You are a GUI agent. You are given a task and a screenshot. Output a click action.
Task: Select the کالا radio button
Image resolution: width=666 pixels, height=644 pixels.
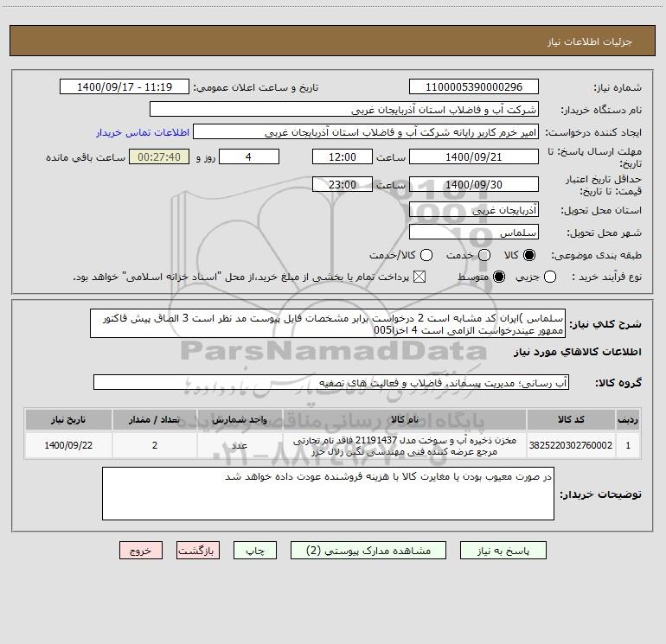pos(529,255)
